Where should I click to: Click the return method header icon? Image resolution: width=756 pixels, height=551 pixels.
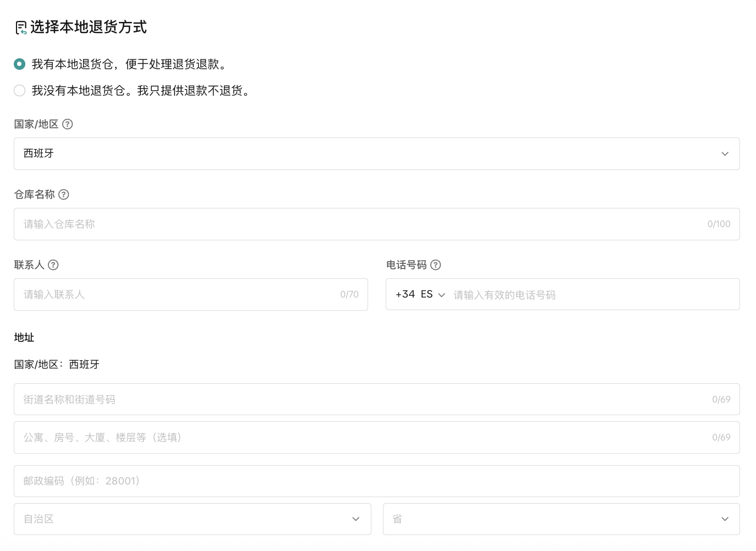21,27
